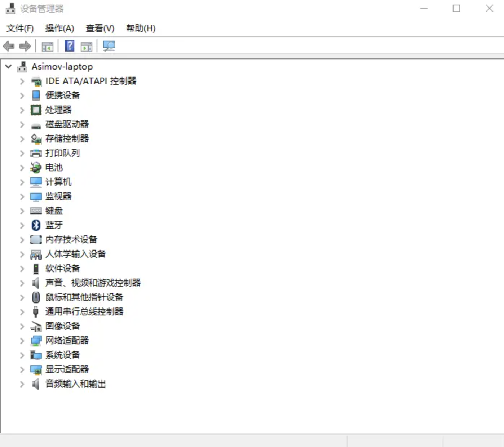This screenshot has height=447, width=504.
Task: Expand the 磁盘驱动器 category arrow
Action: pyautogui.click(x=22, y=124)
